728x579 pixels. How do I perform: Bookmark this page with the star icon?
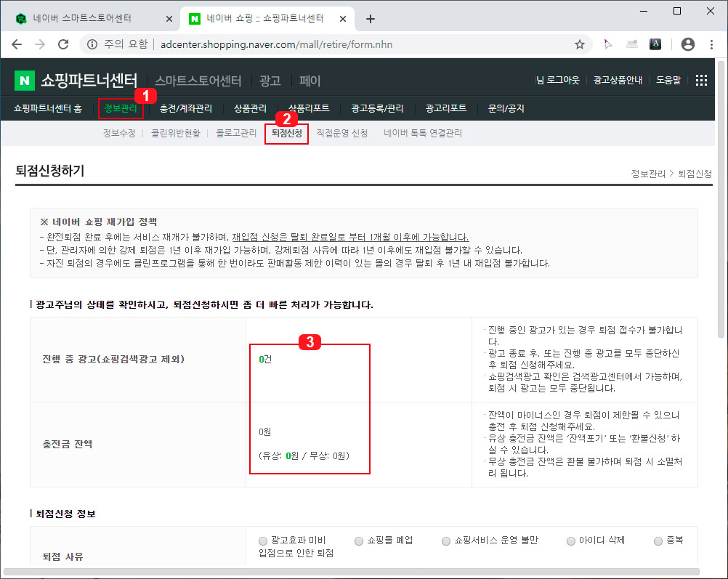[580, 44]
